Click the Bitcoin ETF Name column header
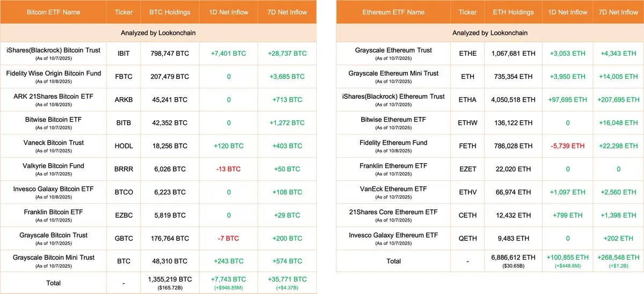This screenshot has height=294, width=644. coord(53,12)
